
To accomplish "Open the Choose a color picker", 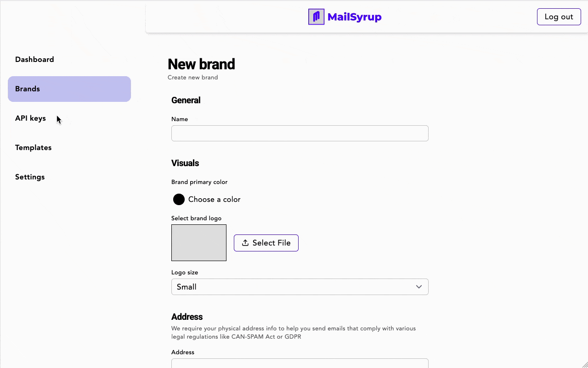I will [x=179, y=199].
